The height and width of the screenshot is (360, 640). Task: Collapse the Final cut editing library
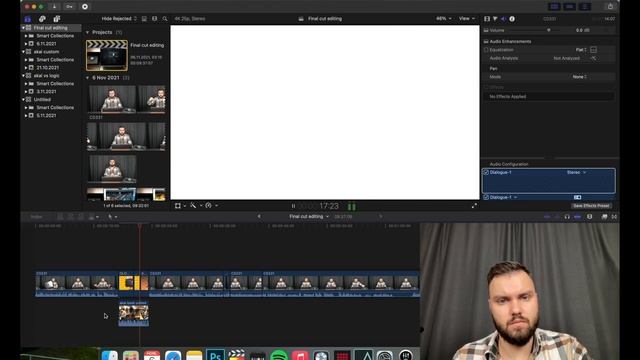click(x=23, y=28)
